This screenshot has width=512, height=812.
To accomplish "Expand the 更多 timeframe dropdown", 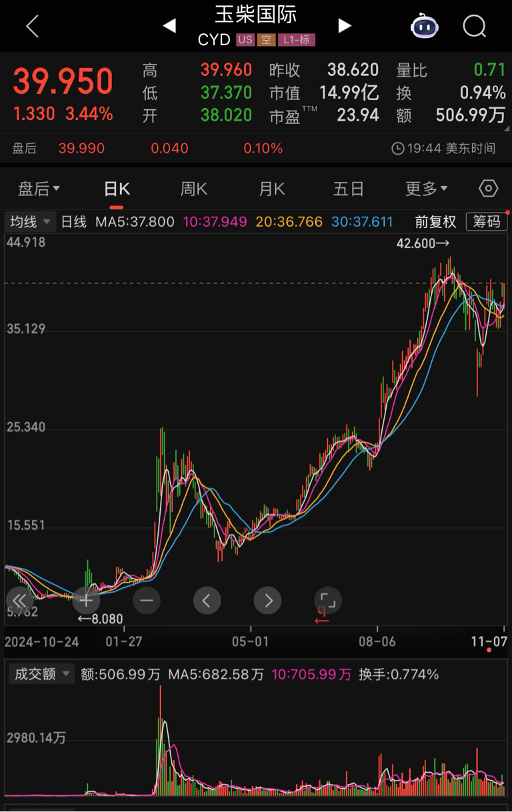I will tap(427, 189).
